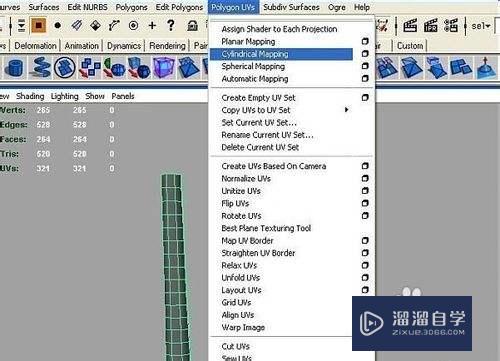Select the plus snap icon
The width and height of the screenshot is (500, 361).
(152, 26)
